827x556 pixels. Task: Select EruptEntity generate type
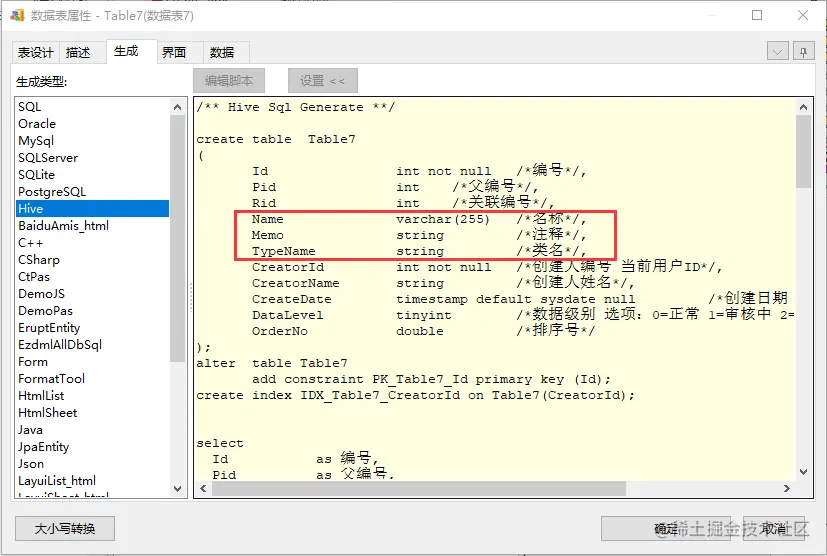[92, 328]
